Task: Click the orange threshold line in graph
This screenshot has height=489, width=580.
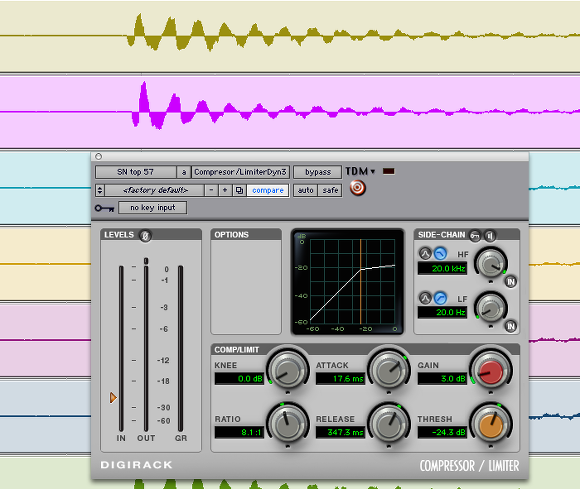Action: point(360,282)
